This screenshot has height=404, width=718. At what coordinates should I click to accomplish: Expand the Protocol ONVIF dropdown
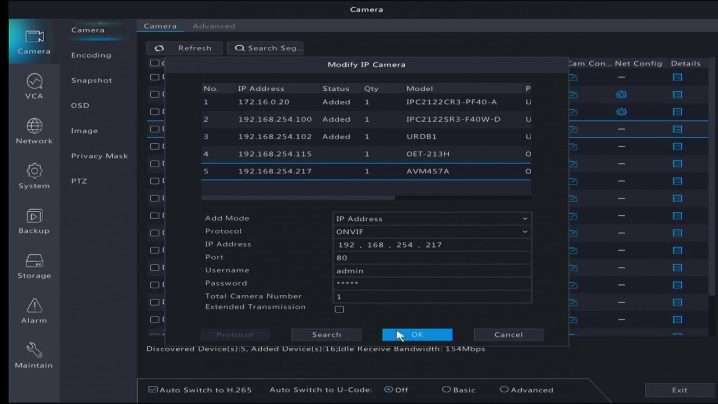point(431,231)
